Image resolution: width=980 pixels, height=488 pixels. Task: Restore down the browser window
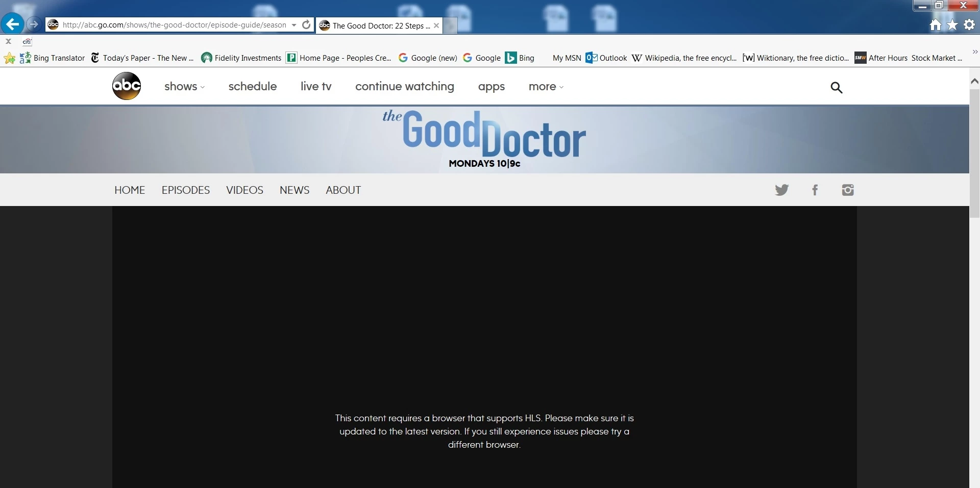coord(939,6)
